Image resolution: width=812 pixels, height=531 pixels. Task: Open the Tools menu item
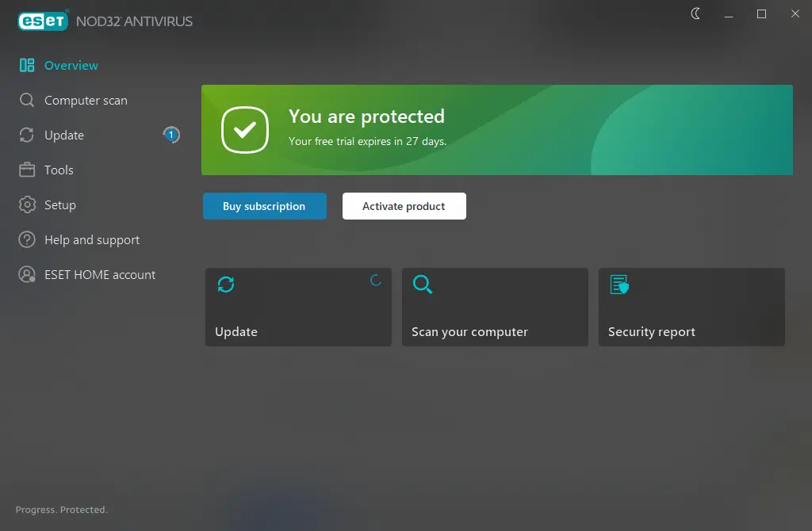[x=59, y=170]
